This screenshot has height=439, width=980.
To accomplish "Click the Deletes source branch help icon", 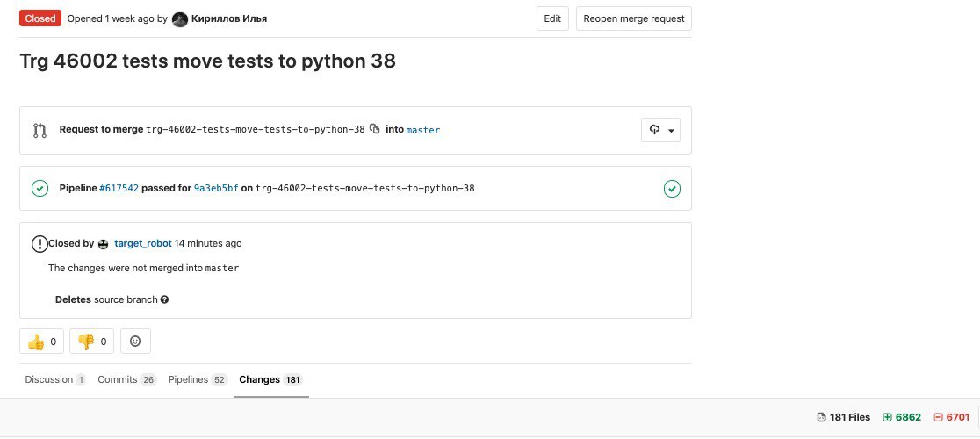I will coord(164,299).
